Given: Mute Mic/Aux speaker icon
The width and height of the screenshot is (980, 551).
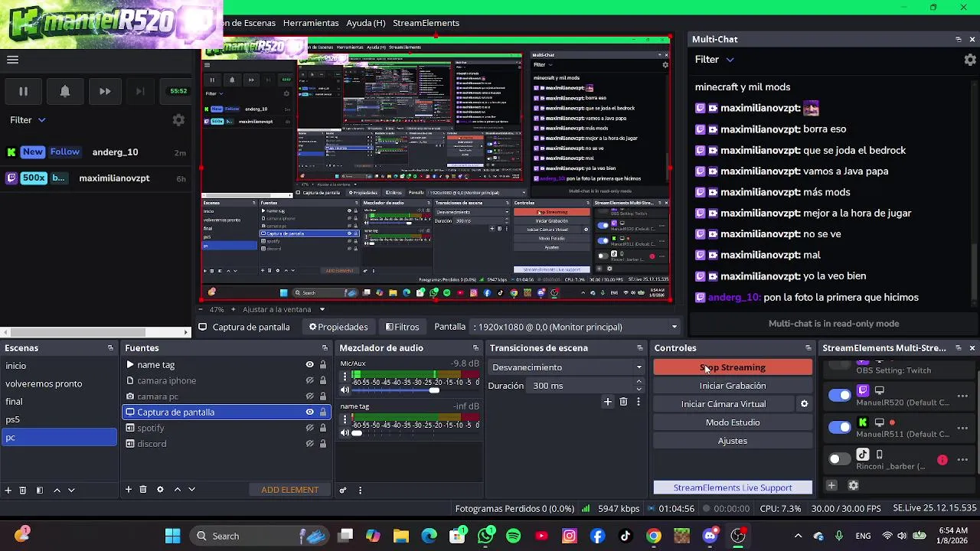Looking at the screenshot, I should coord(345,390).
